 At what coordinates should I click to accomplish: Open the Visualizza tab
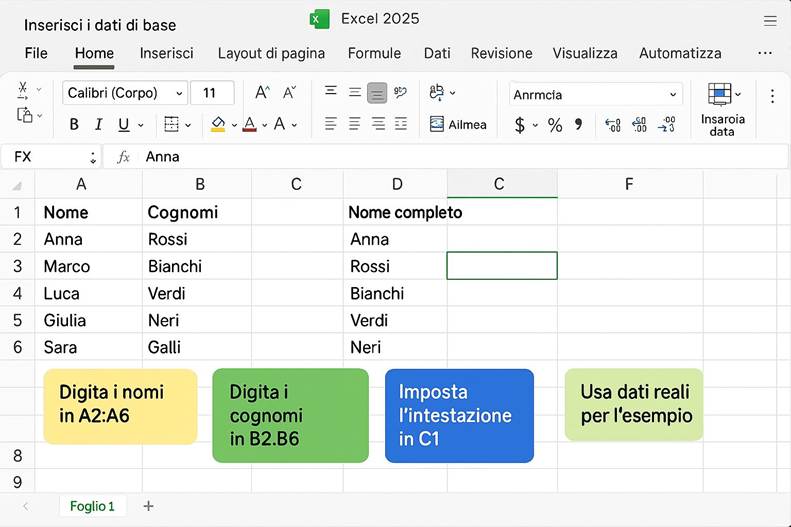click(585, 53)
